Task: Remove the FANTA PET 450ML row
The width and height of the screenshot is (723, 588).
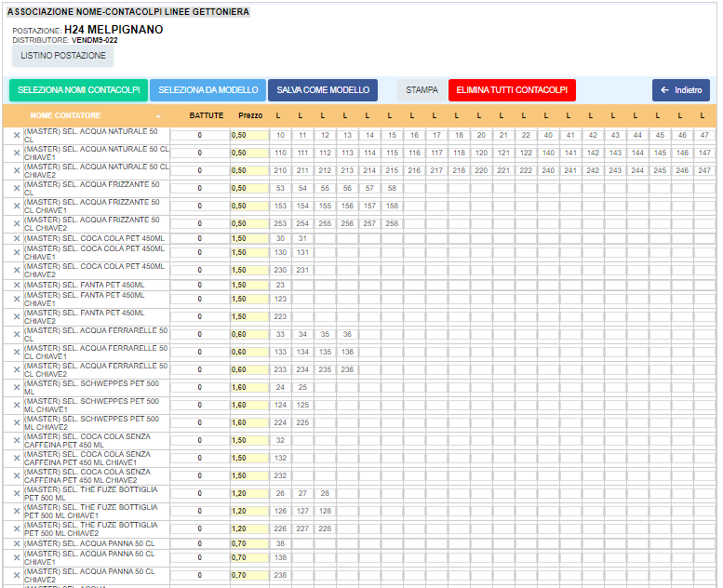Action: click(x=17, y=285)
